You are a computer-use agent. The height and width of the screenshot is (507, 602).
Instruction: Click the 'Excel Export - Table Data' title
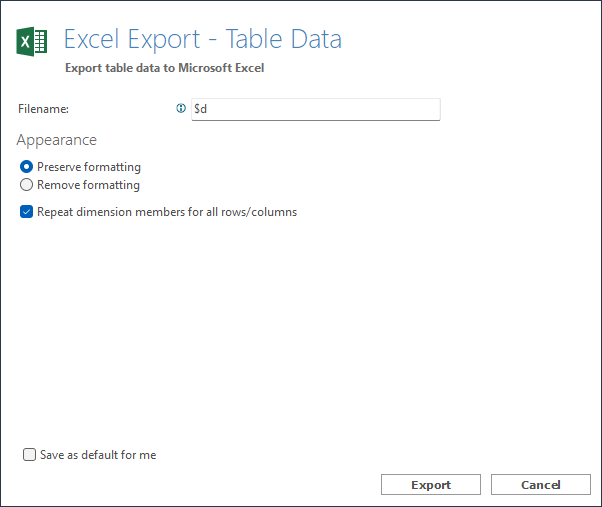(203, 39)
